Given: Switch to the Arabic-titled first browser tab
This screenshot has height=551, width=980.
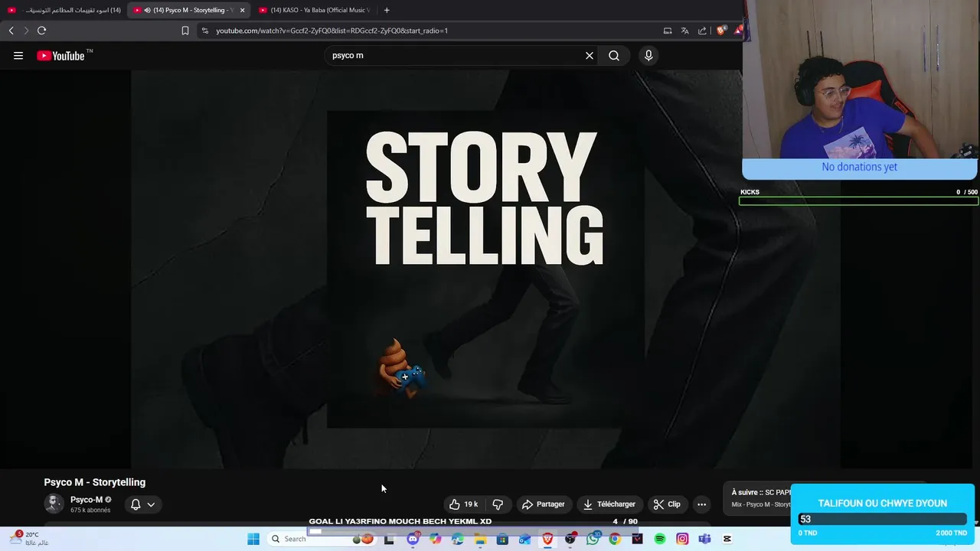Looking at the screenshot, I should click(64, 10).
